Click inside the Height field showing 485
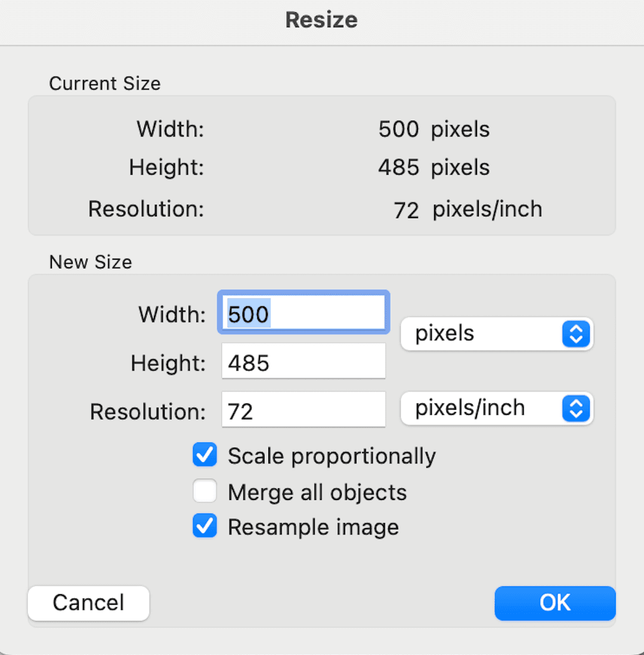Viewport: 644px width, 655px height. [x=303, y=361]
